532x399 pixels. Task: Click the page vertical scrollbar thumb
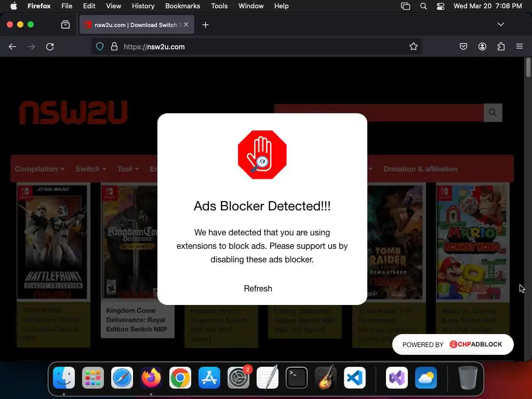(528, 67)
